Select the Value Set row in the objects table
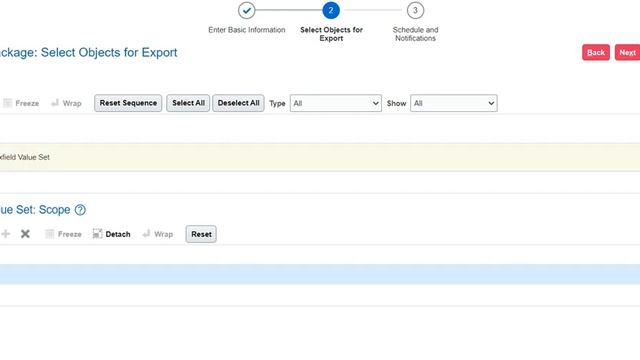Viewport: 640px width, 360px height. click(x=320, y=157)
